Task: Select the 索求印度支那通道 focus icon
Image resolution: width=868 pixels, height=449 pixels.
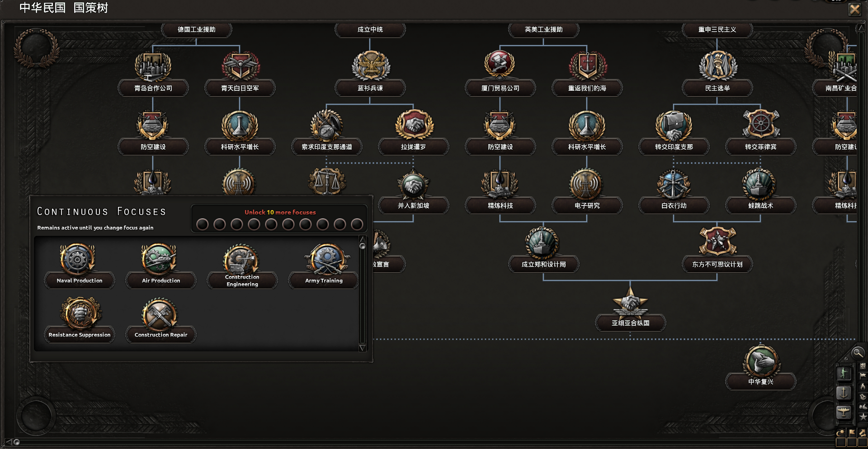Action: 326,125
